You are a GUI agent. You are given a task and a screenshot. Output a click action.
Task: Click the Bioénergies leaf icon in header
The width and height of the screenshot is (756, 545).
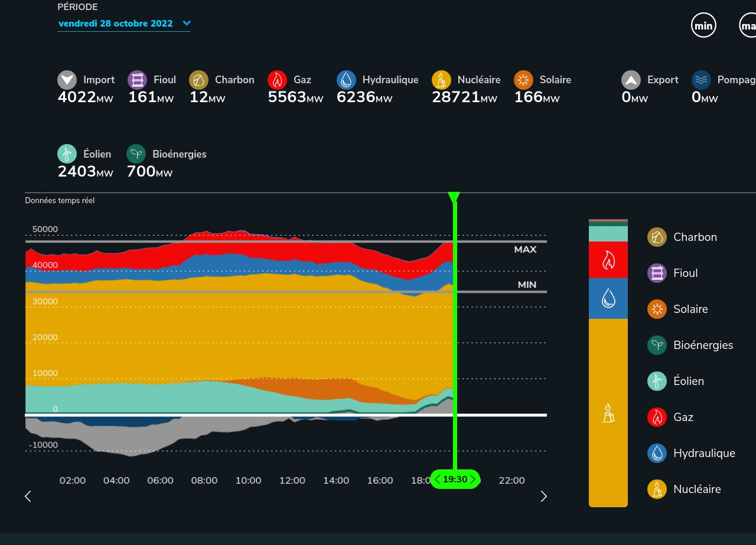(136, 154)
